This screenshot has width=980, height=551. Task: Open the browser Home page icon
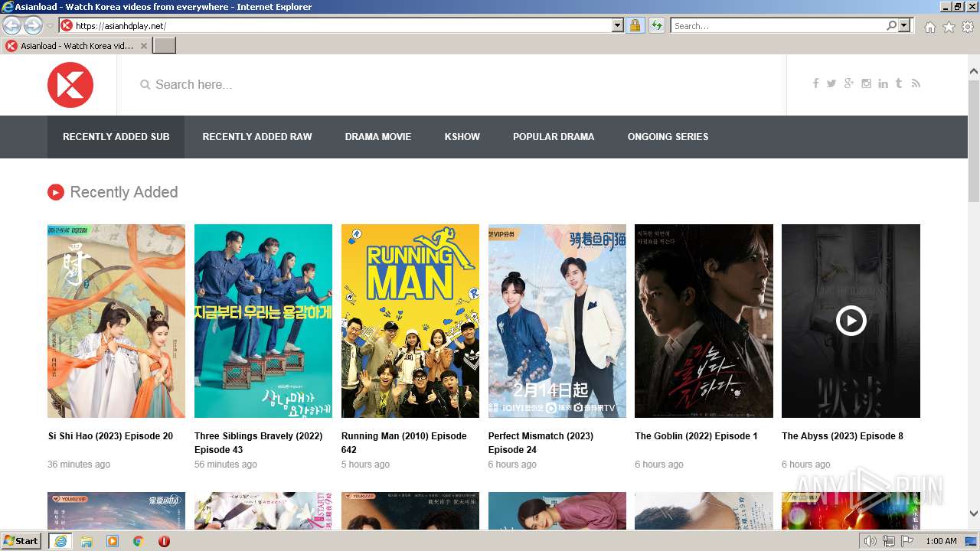pyautogui.click(x=929, y=27)
